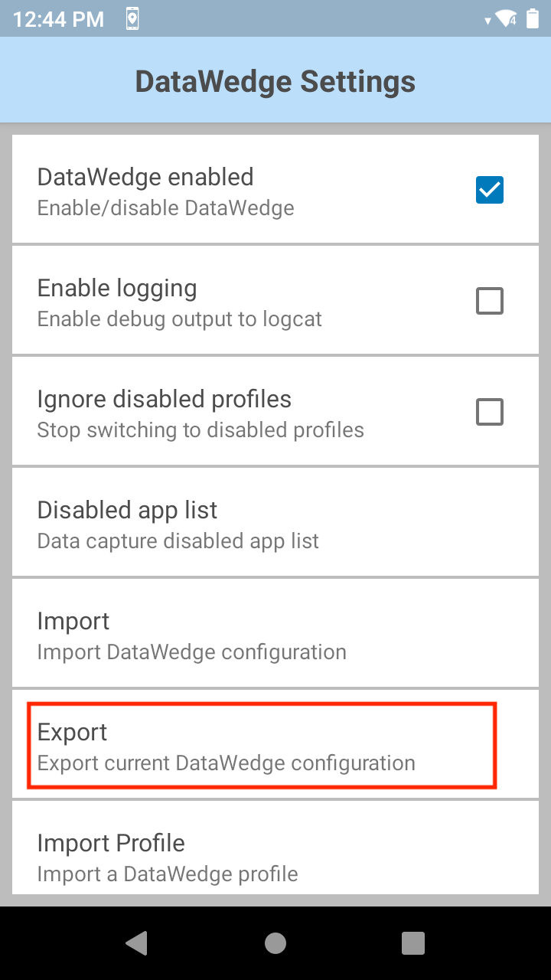Uncheck the DataWedge enabled checkbox
This screenshot has width=551, height=980.
click(490, 190)
